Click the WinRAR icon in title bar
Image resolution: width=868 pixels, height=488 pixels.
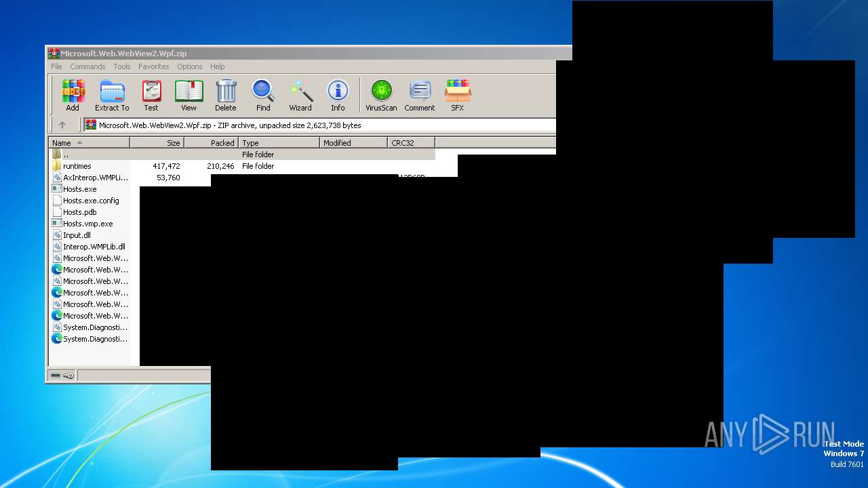coord(54,54)
